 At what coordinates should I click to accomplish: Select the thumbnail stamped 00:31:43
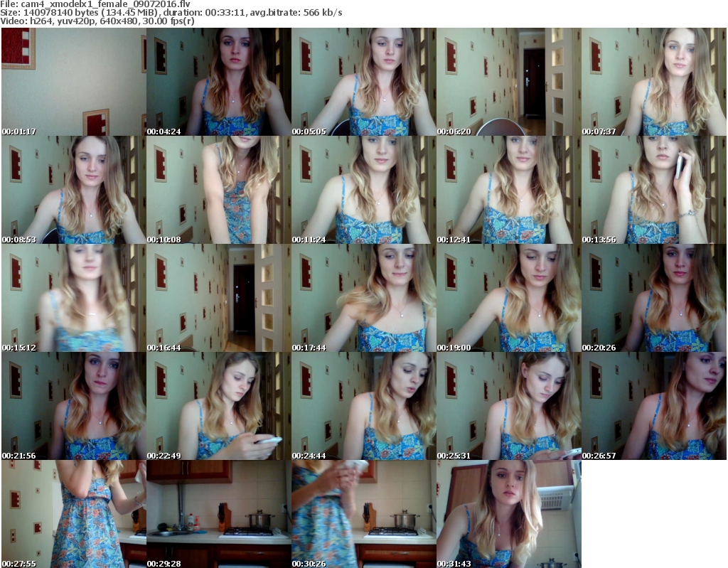click(x=508, y=514)
